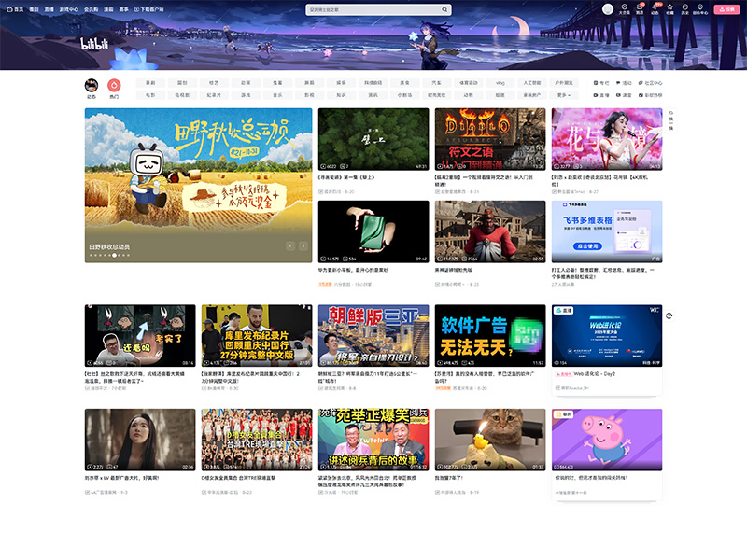Open favorites via the 收藏 star icon
The image size is (747, 560).
[670, 9]
